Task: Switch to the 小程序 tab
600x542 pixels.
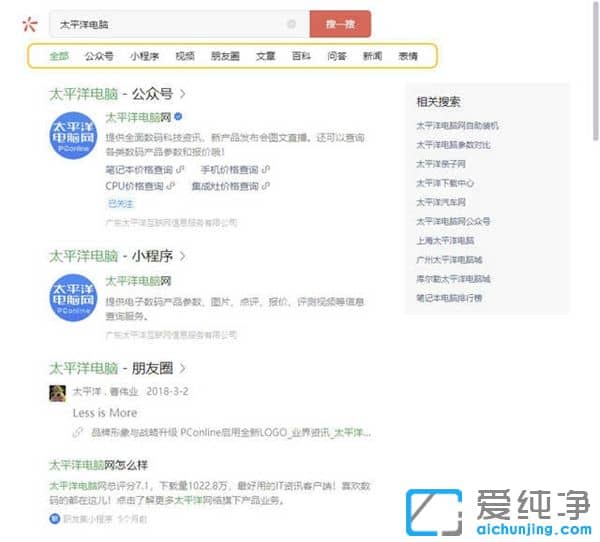Action: point(144,57)
